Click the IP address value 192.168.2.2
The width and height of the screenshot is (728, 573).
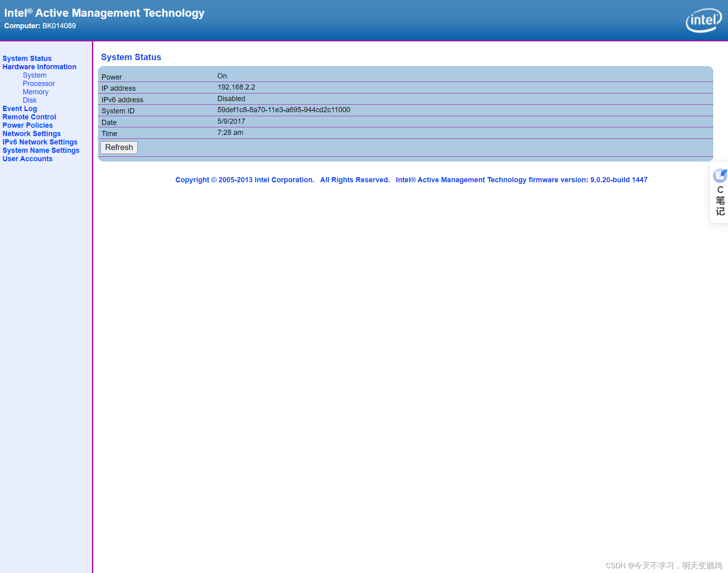click(x=236, y=87)
